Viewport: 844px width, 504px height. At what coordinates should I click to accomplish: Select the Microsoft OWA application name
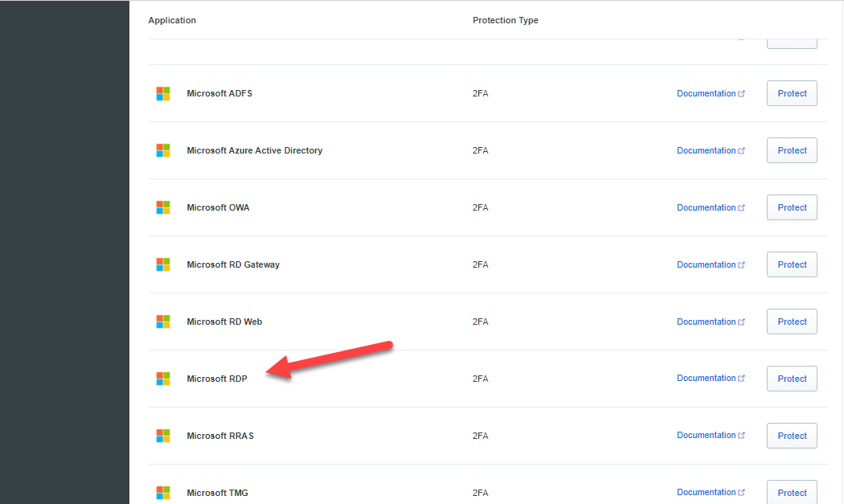click(218, 208)
